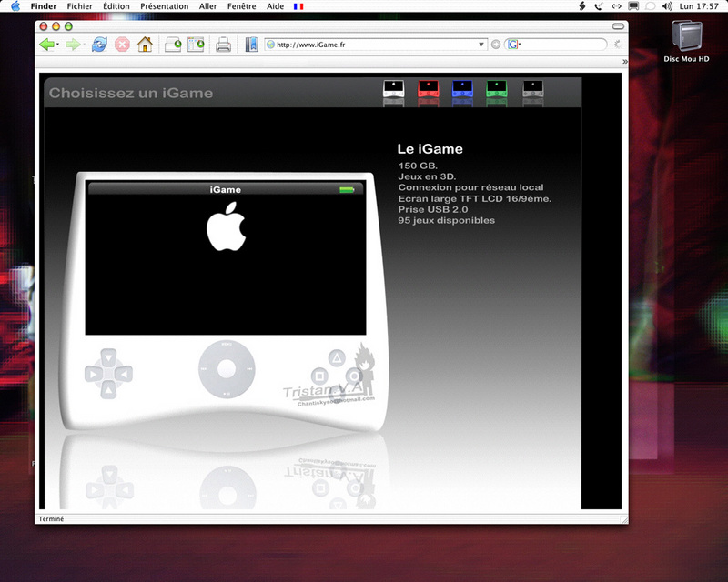Screen dimensions: 728x582
Task: Click the round Go button beside the address bar
Action: coord(496,45)
